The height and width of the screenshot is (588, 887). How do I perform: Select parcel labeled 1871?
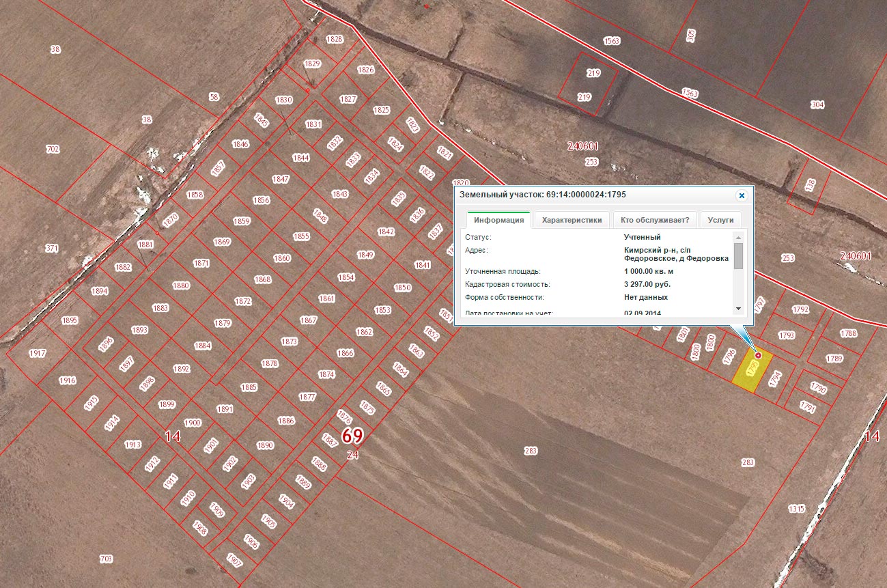tap(201, 263)
